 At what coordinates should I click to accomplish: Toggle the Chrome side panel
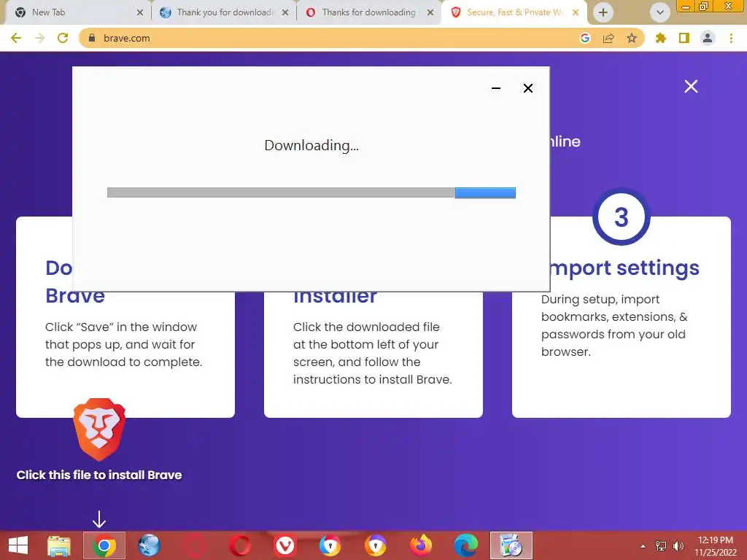point(684,38)
